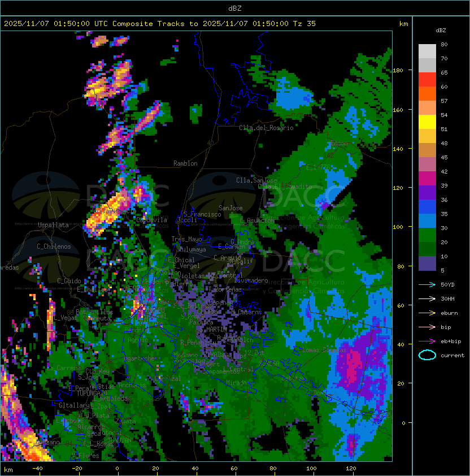Select the light blue swatch below 35 label
The image size is (470, 476).
(x=427, y=220)
